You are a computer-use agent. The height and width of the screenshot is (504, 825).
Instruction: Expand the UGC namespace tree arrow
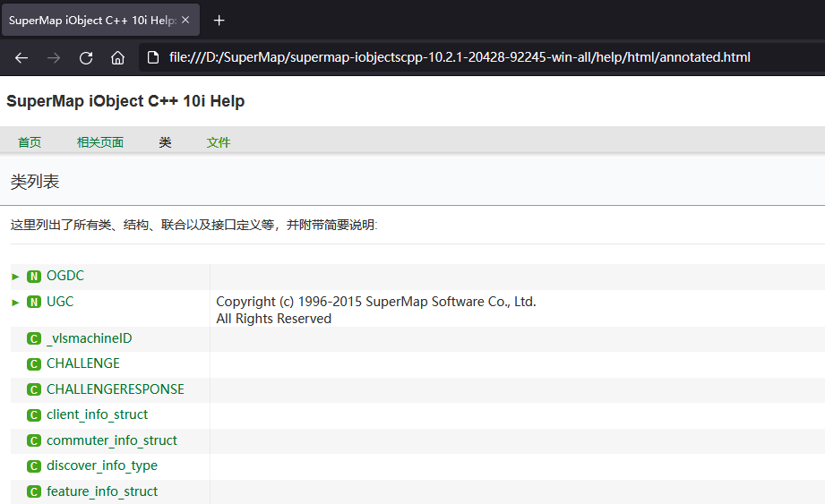coord(15,303)
